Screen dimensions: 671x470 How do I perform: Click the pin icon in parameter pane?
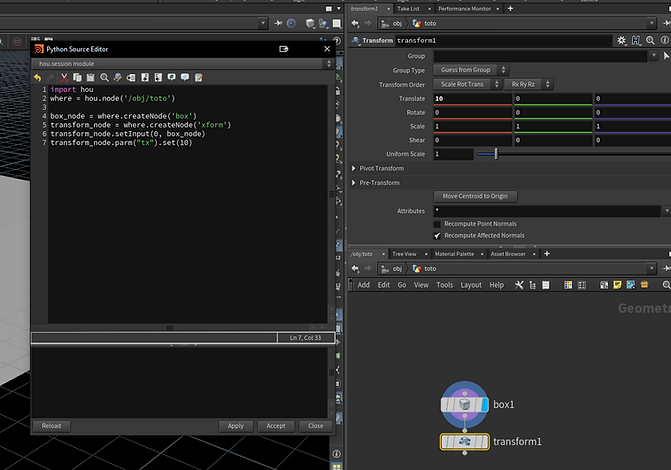666,23
